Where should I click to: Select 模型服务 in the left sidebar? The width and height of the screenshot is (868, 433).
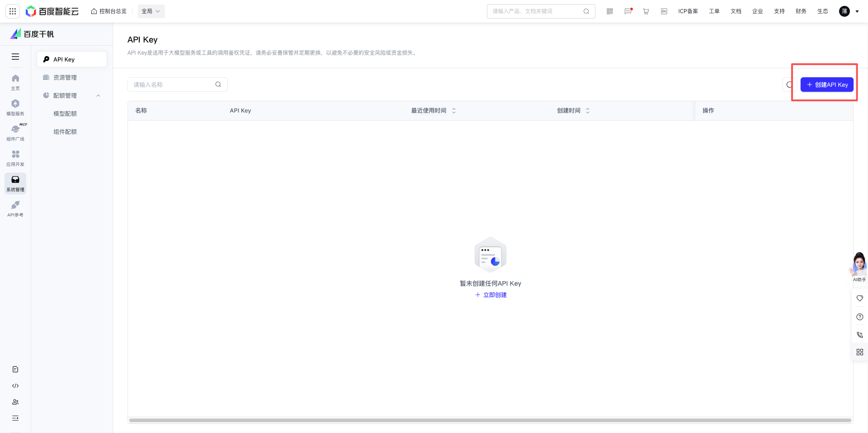[15, 108]
